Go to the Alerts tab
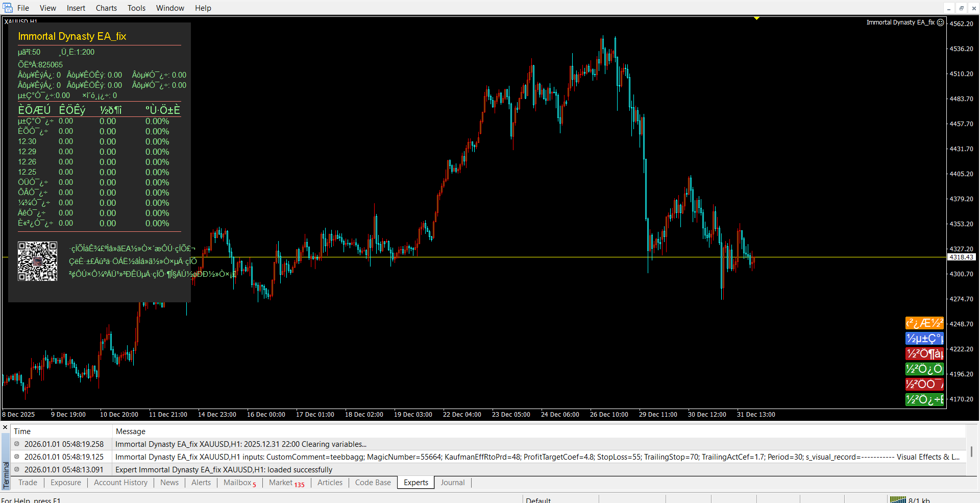 (201, 483)
